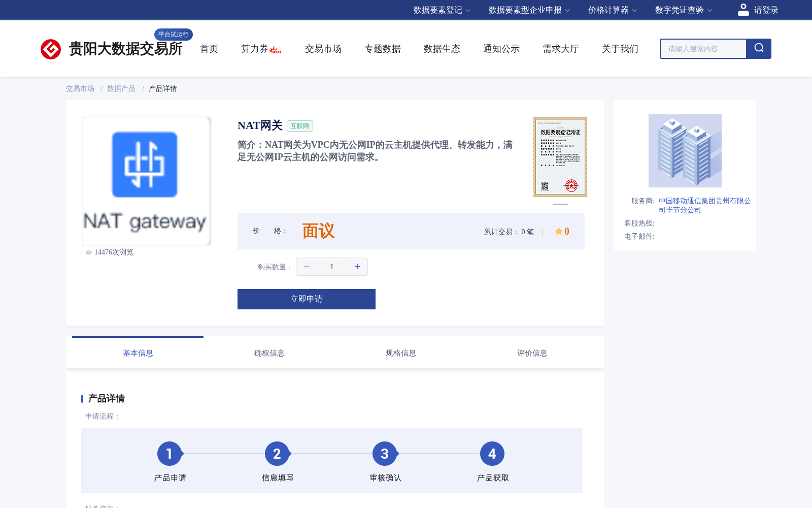Expand the 数字凭证查验 dropdown

(x=684, y=10)
